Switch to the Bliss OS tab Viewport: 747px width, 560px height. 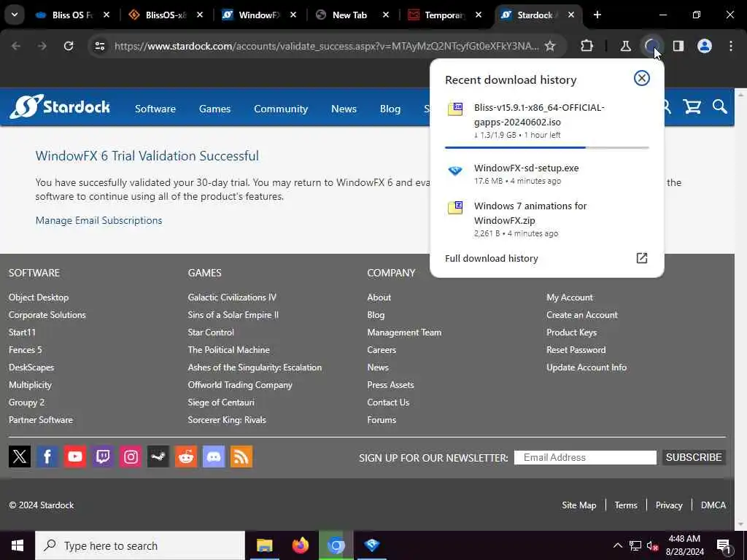[71, 15]
